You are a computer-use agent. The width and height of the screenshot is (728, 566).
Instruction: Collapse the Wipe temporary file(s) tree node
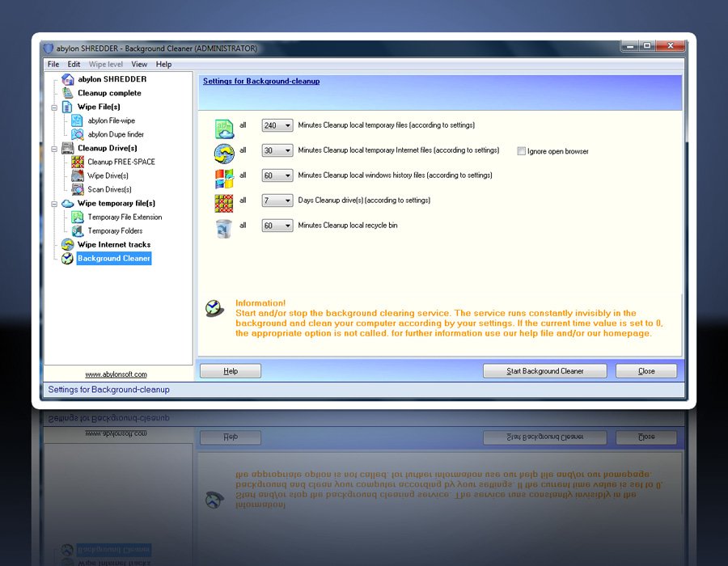pyautogui.click(x=54, y=204)
